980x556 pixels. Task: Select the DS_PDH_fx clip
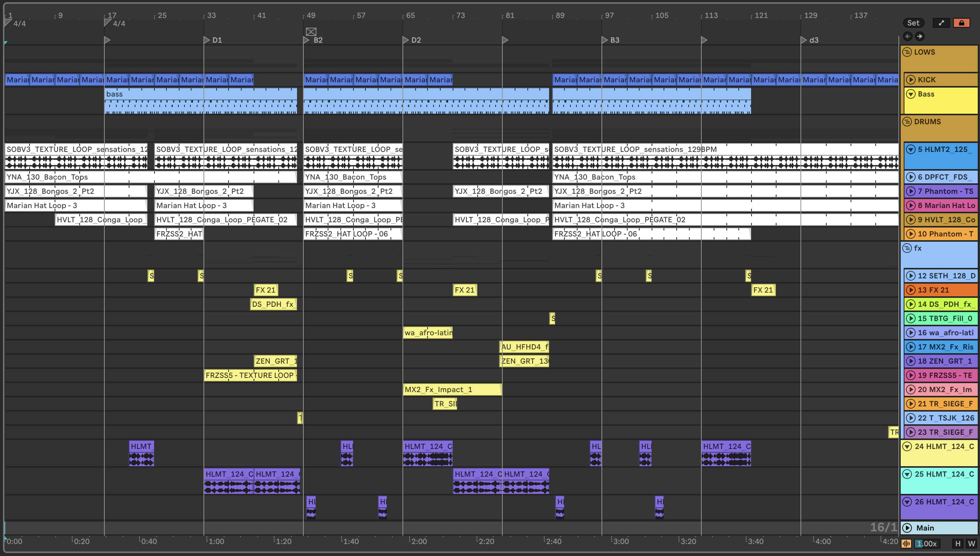click(x=274, y=304)
